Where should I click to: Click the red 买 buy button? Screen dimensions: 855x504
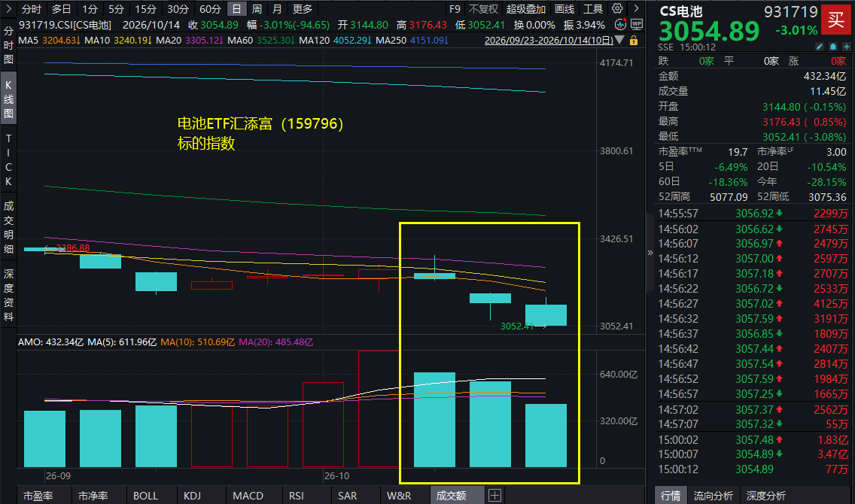pos(836,21)
